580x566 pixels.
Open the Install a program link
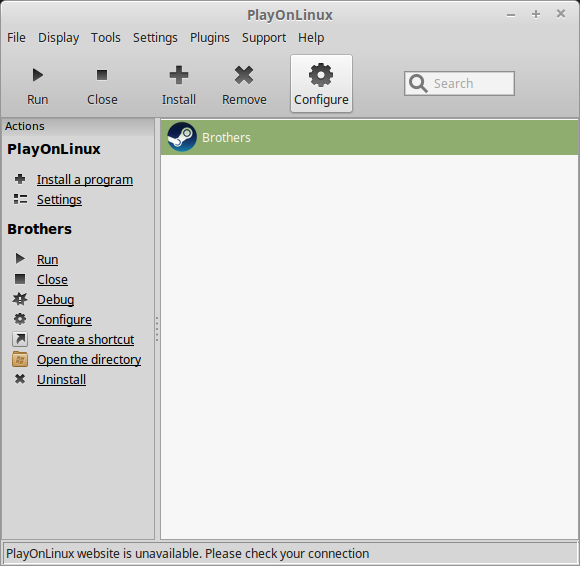pos(85,180)
